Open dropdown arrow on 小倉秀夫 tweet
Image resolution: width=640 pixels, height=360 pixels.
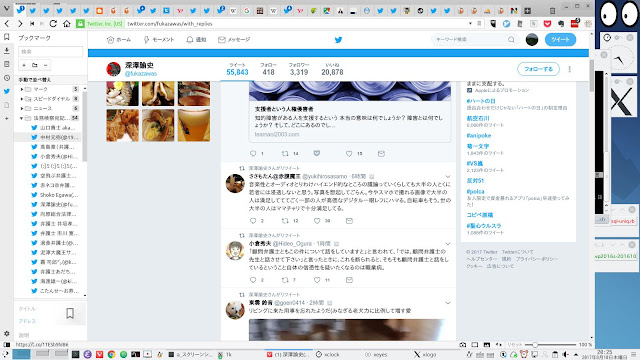pyautogui.click(x=448, y=244)
